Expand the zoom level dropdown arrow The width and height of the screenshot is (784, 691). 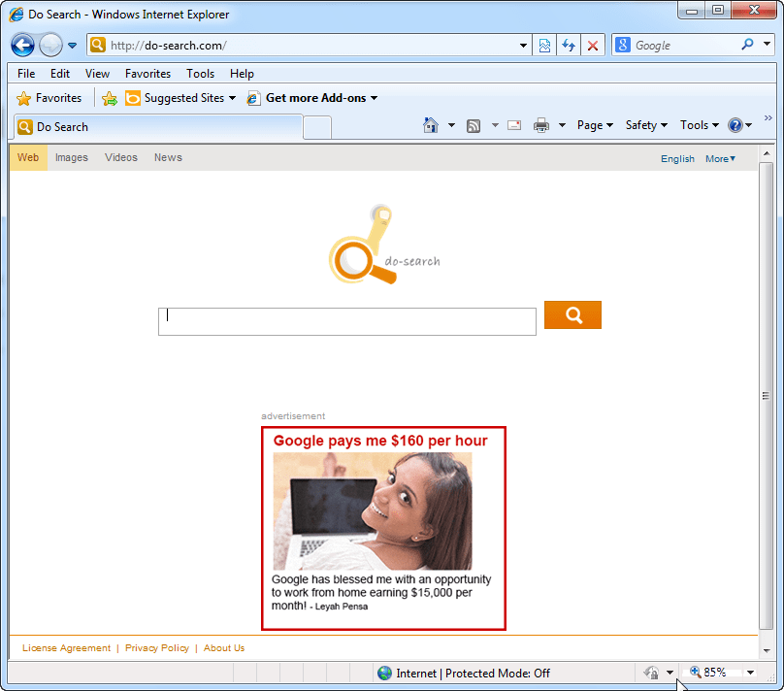750,673
